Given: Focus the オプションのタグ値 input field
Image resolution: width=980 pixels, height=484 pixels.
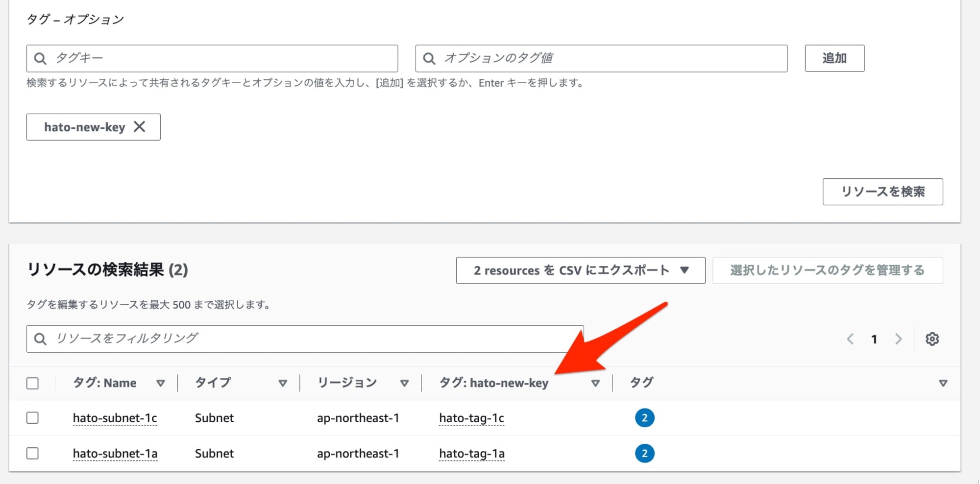Looking at the screenshot, I should (x=601, y=58).
